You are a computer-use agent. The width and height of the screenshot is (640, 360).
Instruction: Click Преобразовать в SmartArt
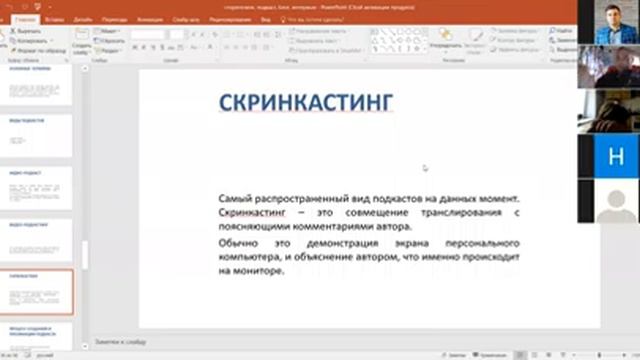[326, 51]
